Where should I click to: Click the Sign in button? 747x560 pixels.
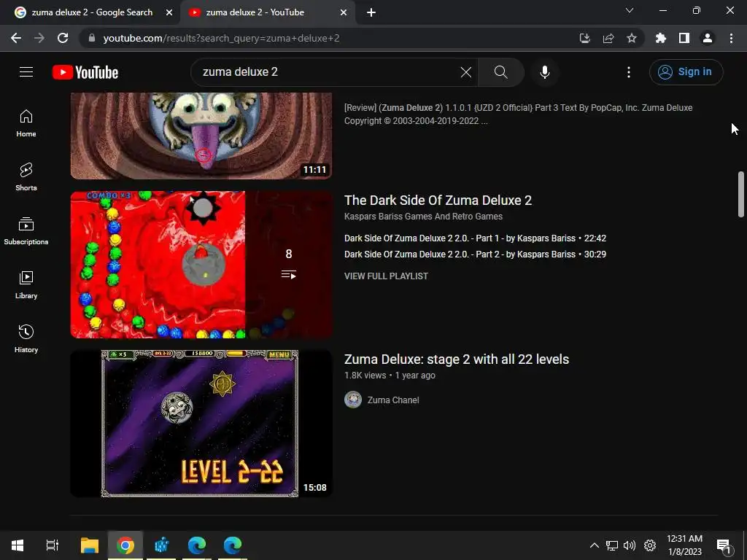pos(686,72)
